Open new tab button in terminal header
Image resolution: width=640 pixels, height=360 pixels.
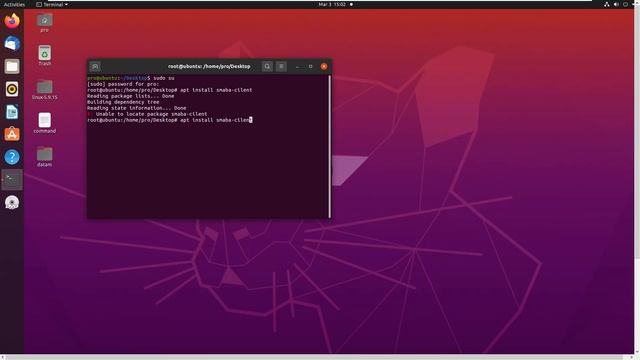[x=95, y=67]
